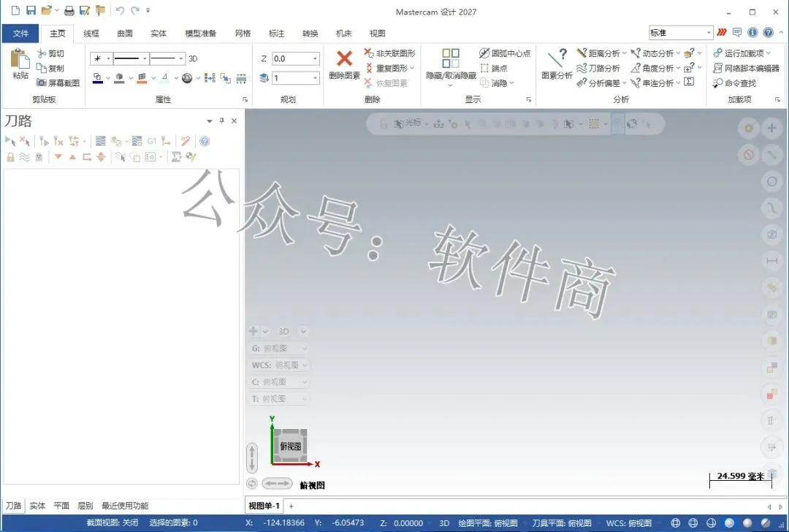Add new viewsheet with plus beside 视图单-1

tap(291, 506)
